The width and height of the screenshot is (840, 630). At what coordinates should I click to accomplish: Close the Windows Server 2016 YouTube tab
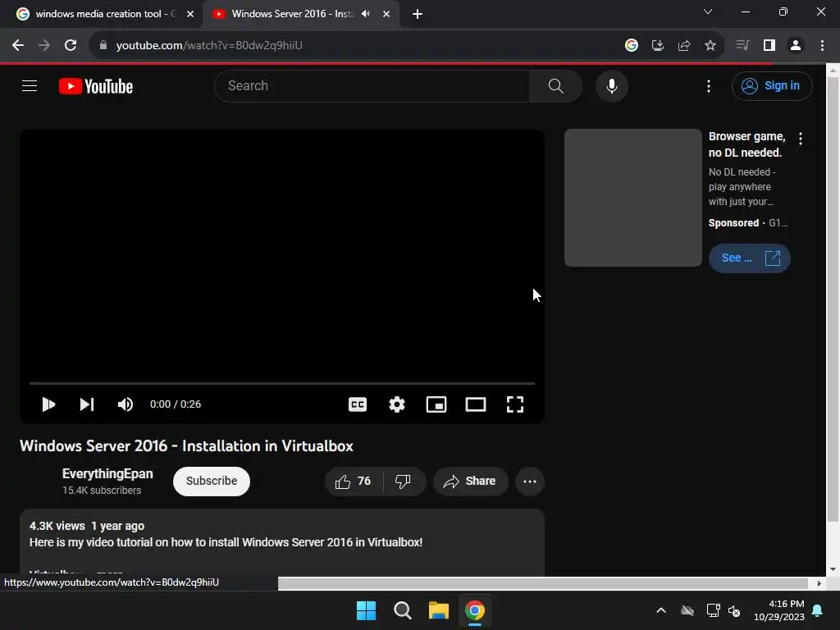(386, 14)
